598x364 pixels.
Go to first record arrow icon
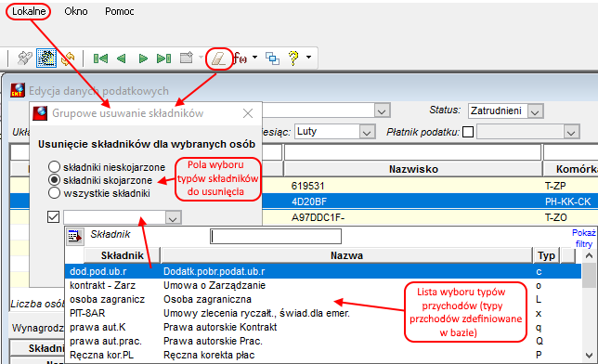click(100, 58)
